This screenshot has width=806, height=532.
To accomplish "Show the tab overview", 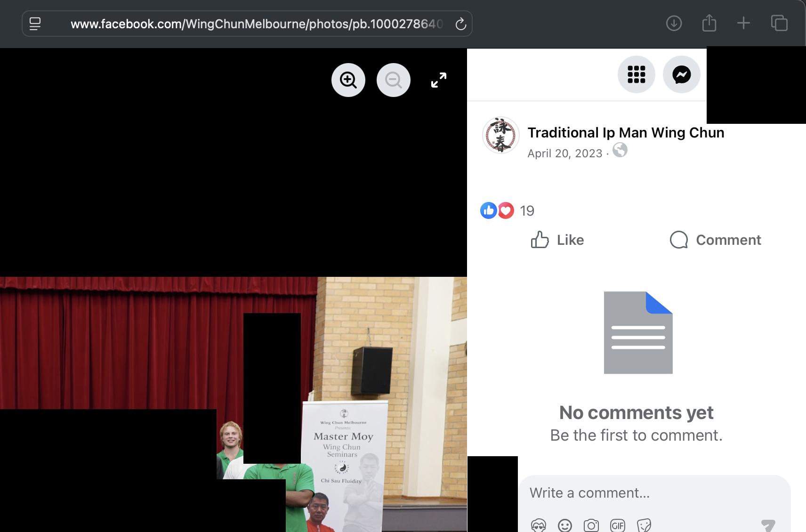I will 779,23.
